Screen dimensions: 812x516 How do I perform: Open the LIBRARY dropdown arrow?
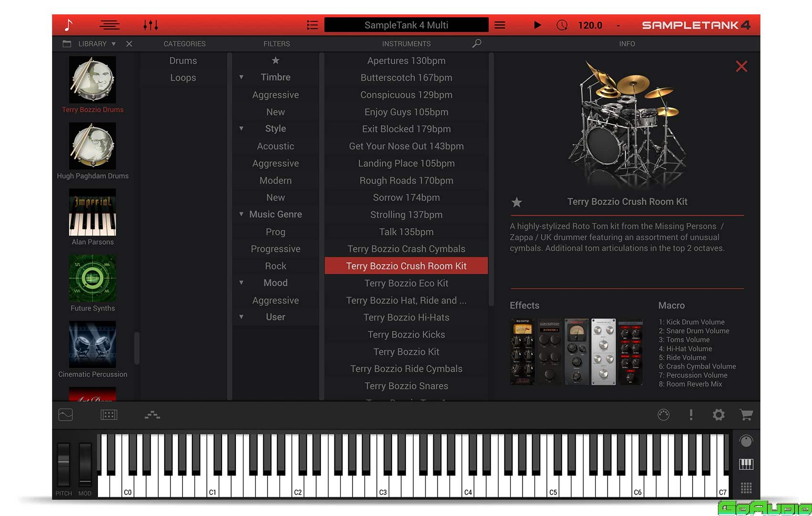click(114, 43)
